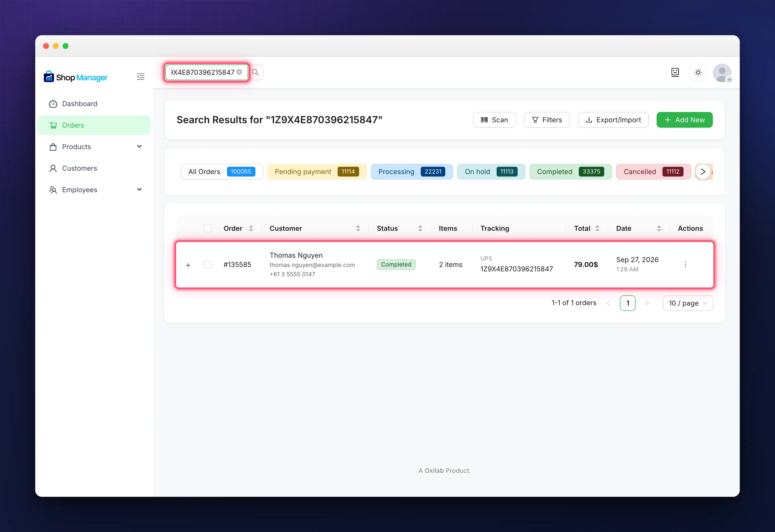Open Dashboard in the sidebar
The height and width of the screenshot is (532, 775).
click(x=94, y=104)
